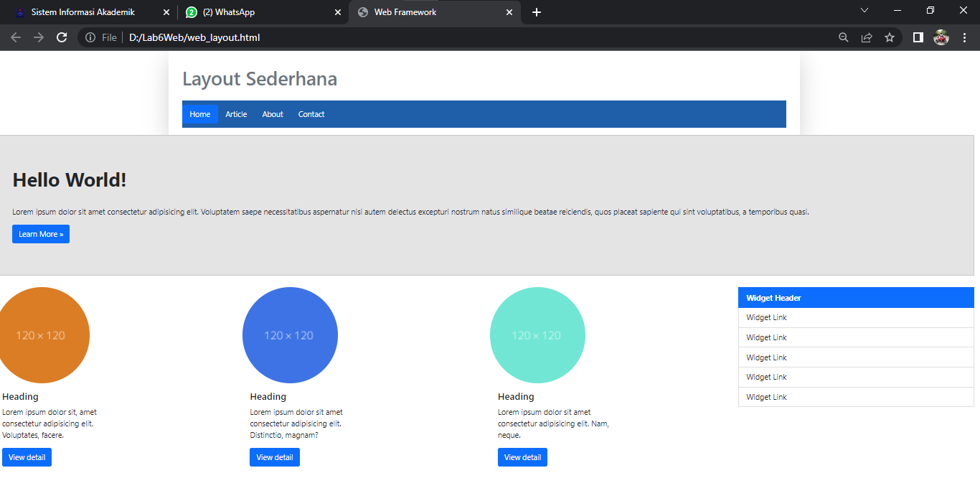Screen dimensions: 980x501
Task: Click the Heading above "Nam, neque."
Action: [516, 396]
